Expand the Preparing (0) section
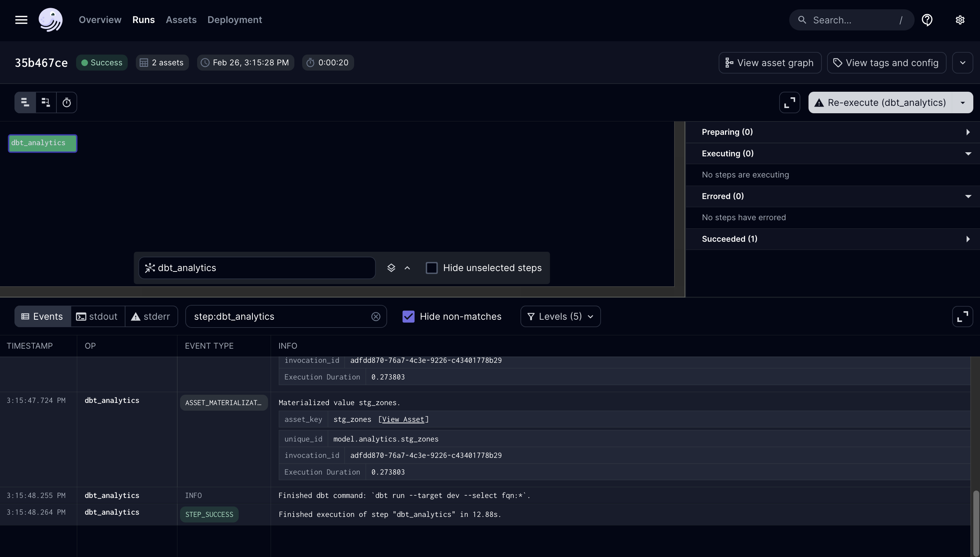The height and width of the screenshot is (557, 980). tap(832, 132)
